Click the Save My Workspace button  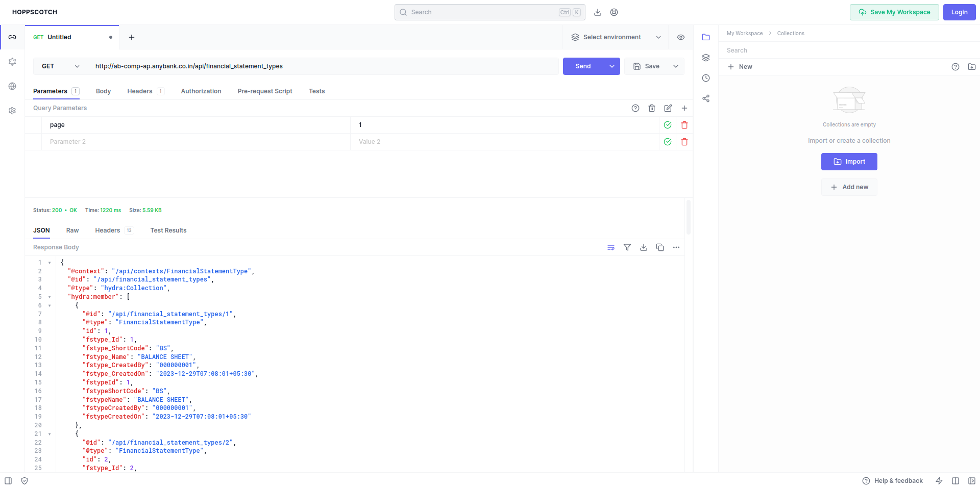click(894, 12)
